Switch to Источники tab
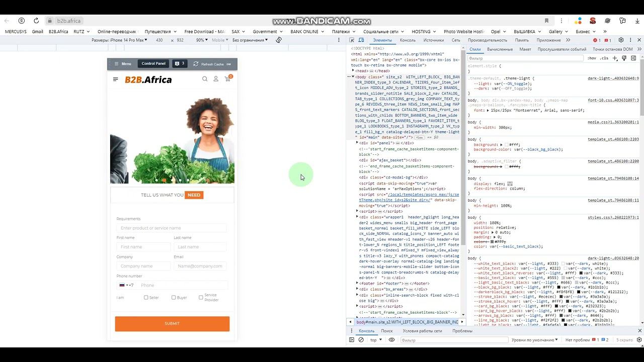The width and height of the screenshot is (644, 362). coord(433,40)
